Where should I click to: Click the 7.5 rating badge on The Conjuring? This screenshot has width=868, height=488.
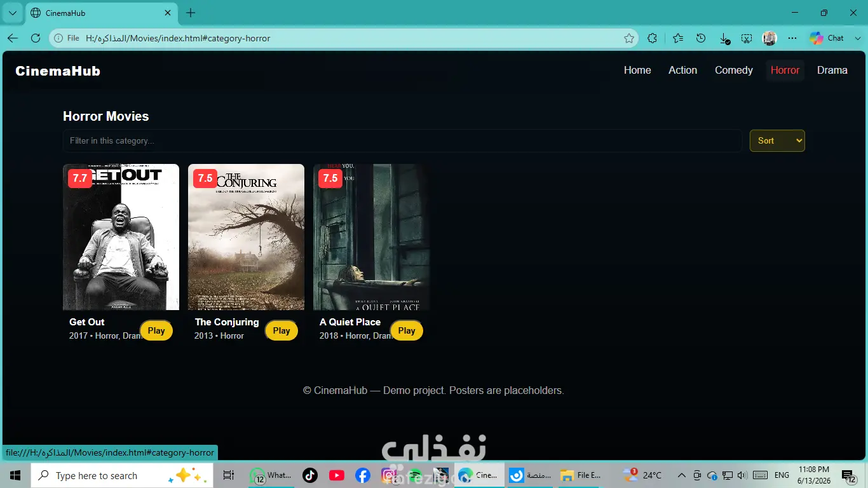[205, 179]
